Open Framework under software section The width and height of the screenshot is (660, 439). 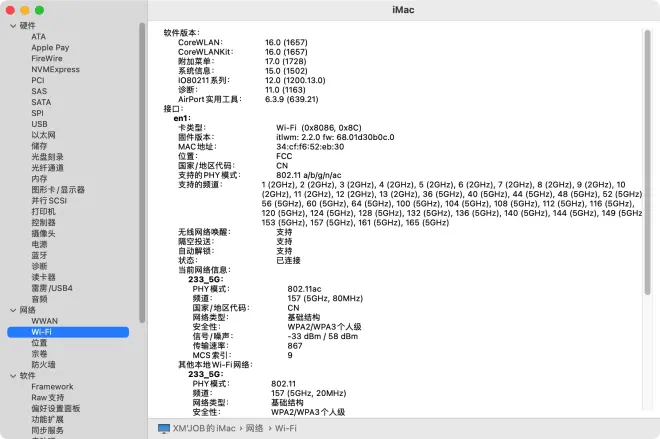click(x=52, y=386)
